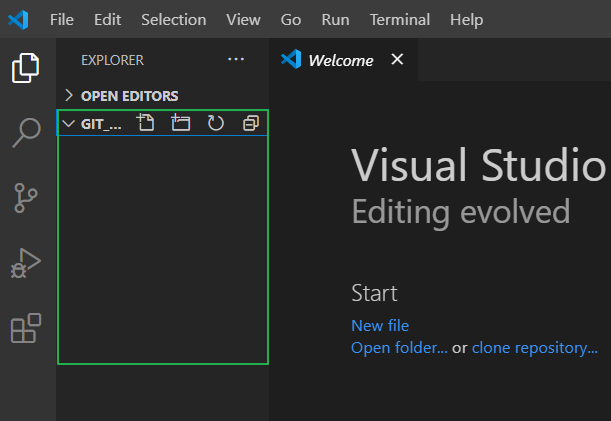The image size is (611, 421).
Task: Click the Open folder... link
Action: pos(399,347)
